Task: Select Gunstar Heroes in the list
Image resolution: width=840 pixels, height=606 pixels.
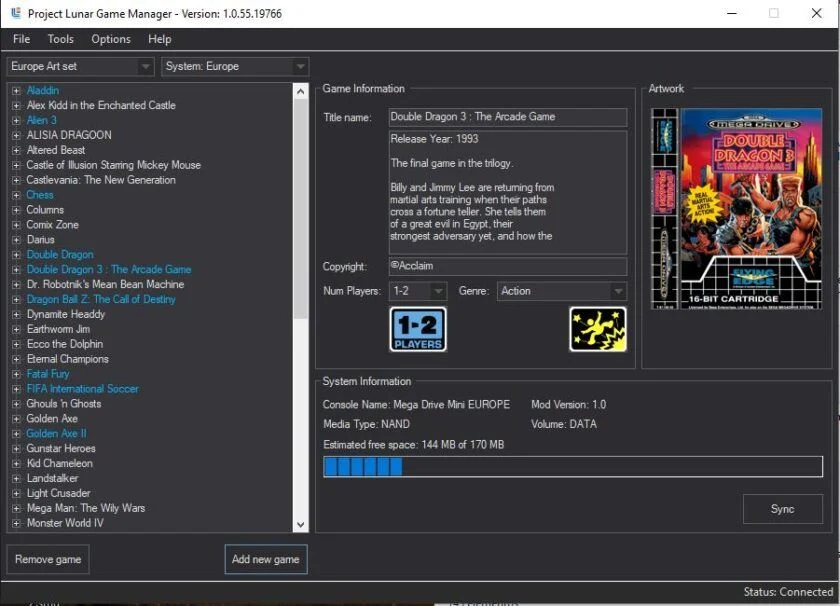Action: coord(61,448)
